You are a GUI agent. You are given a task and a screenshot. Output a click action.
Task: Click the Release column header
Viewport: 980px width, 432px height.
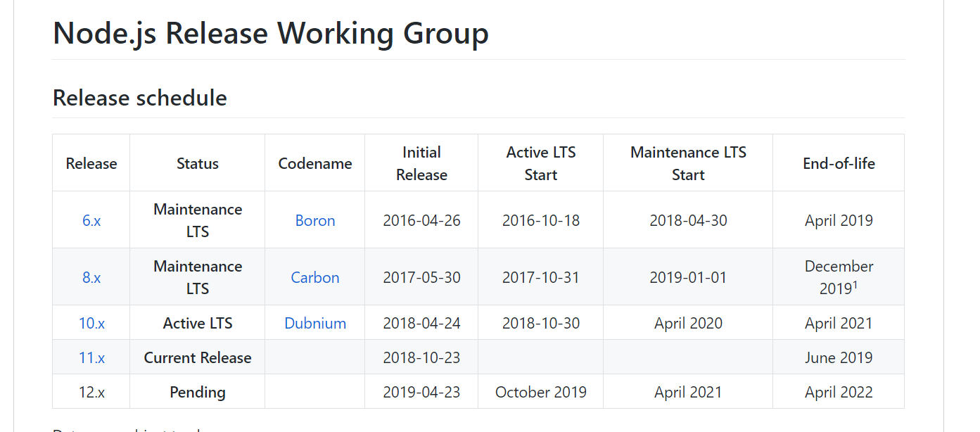(91, 163)
